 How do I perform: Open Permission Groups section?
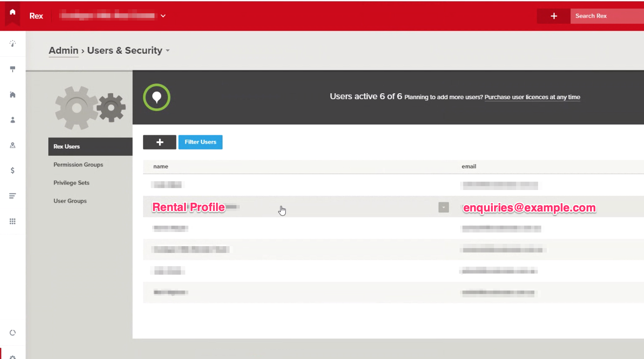[79, 165]
